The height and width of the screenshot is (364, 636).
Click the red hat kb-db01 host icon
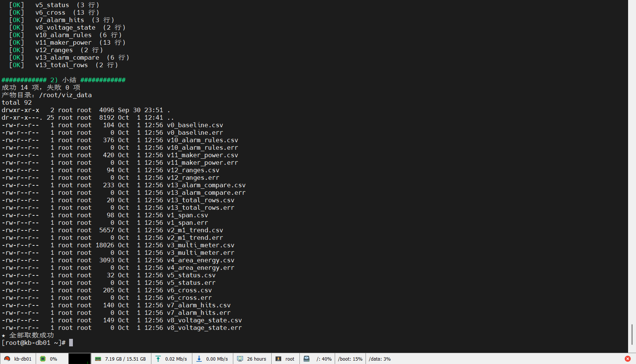pyautogui.click(x=7, y=359)
